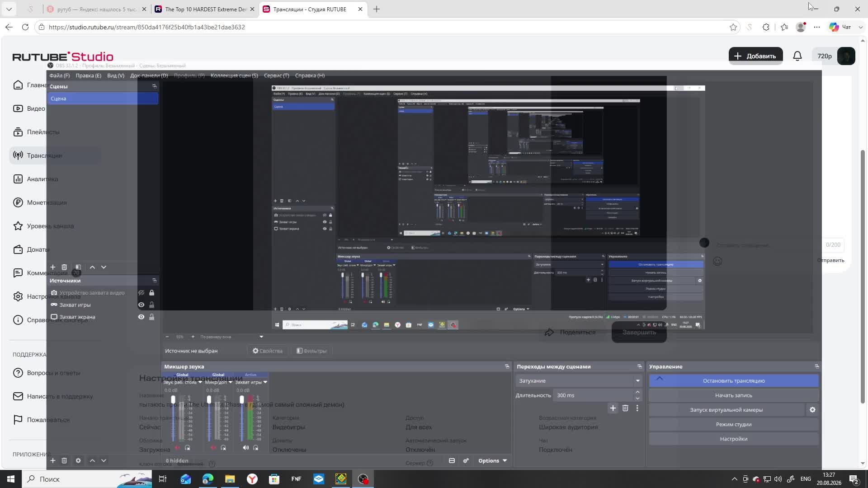Click Запуск виртуальной камеры button

pyautogui.click(x=726, y=410)
